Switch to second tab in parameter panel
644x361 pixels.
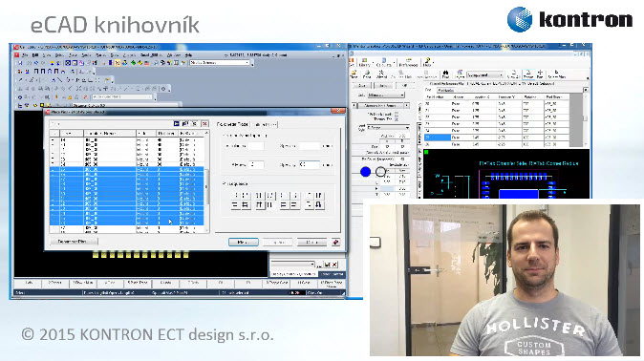265,124
